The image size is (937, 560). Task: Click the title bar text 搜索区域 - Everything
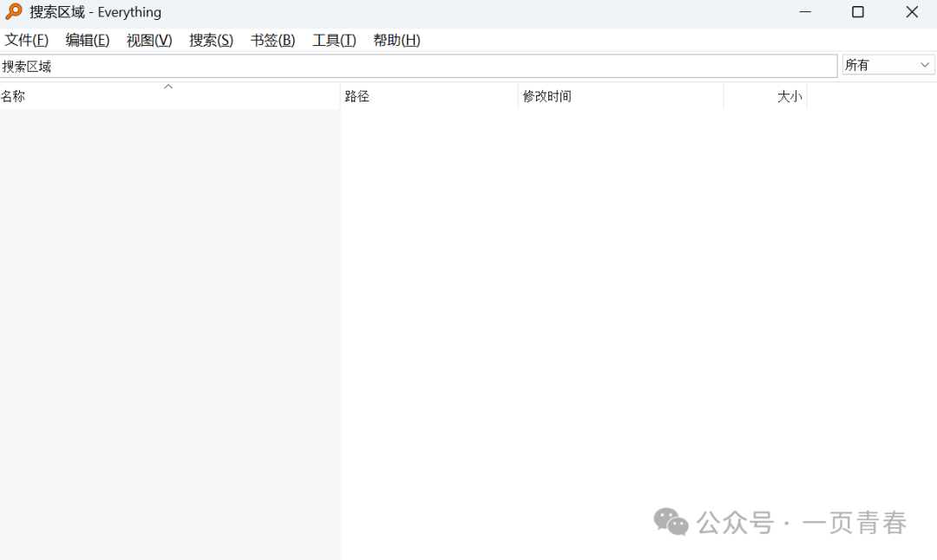click(x=95, y=12)
